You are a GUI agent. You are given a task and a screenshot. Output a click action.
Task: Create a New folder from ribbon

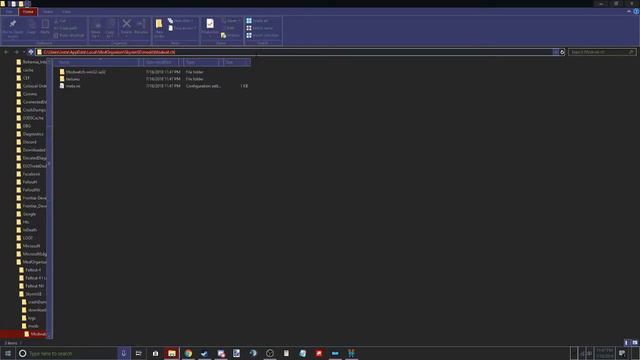click(x=159, y=29)
